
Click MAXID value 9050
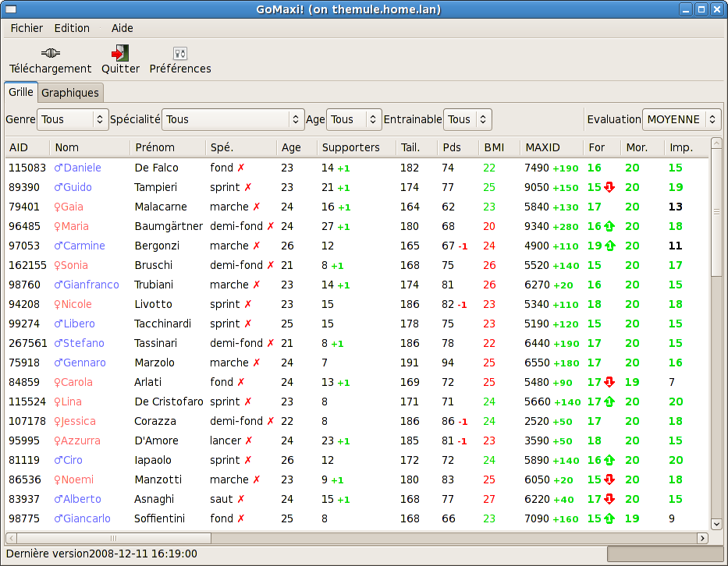pyautogui.click(x=537, y=187)
